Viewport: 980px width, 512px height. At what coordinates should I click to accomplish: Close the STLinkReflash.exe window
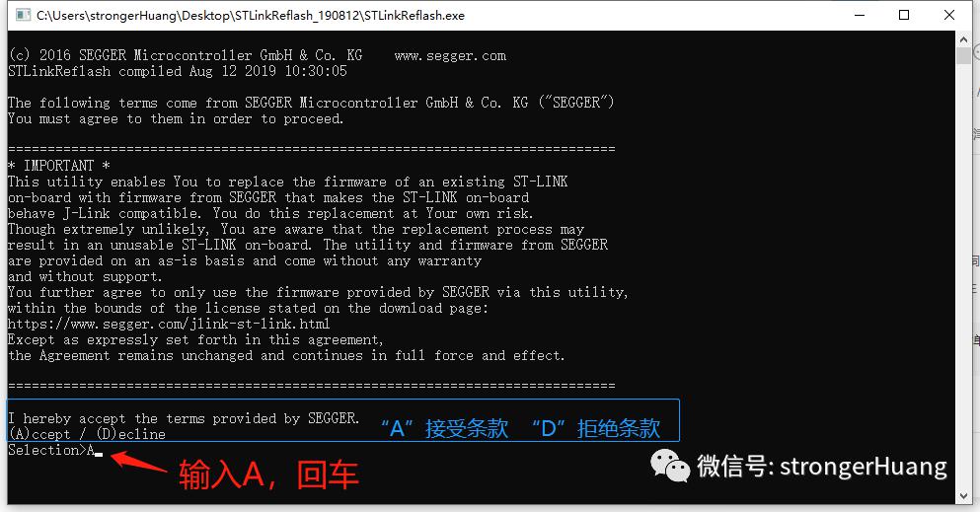tap(948, 15)
